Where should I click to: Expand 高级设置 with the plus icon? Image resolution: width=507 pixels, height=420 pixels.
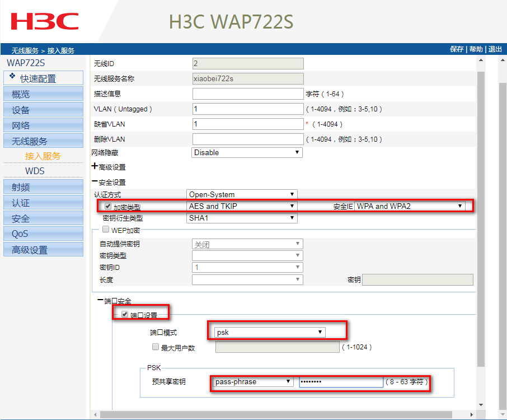click(x=95, y=166)
